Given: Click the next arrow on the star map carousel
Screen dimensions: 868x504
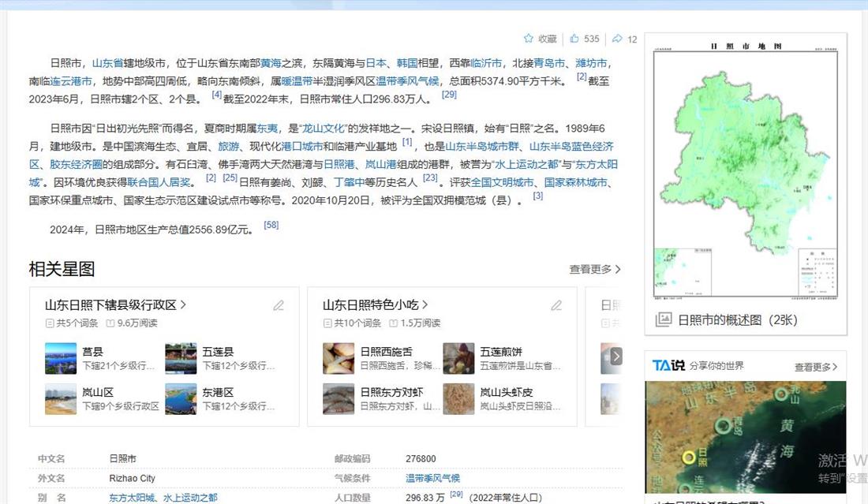Looking at the screenshot, I should 616,357.
